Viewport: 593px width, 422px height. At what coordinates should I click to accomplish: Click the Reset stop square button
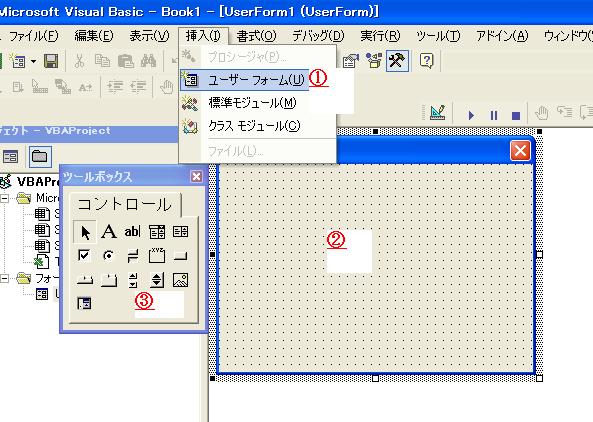(516, 115)
